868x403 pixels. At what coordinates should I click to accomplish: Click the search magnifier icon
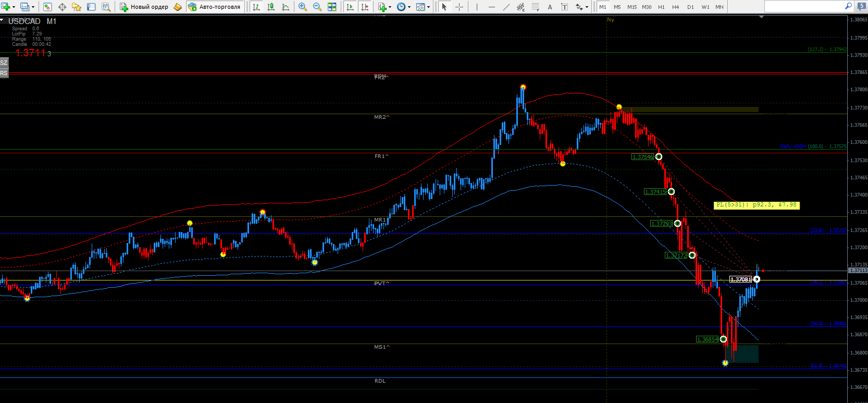[x=848, y=6]
